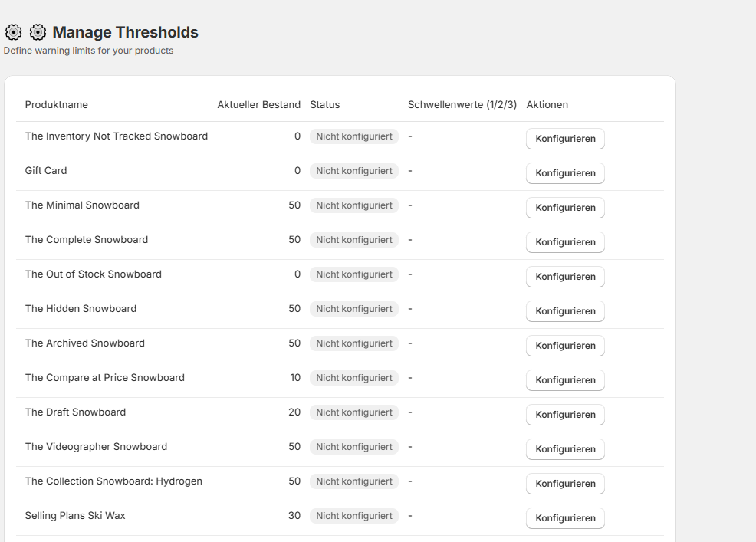
Task: Configure thresholds for Gift Card
Action: [565, 173]
